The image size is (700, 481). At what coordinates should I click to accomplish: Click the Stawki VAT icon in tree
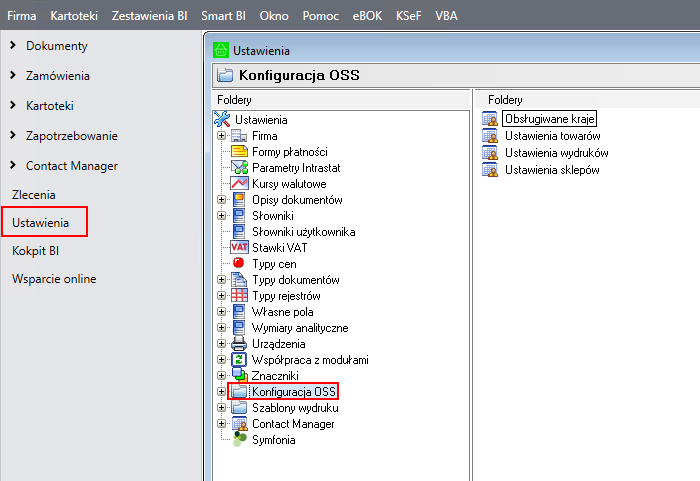click(x=239, y=248)
